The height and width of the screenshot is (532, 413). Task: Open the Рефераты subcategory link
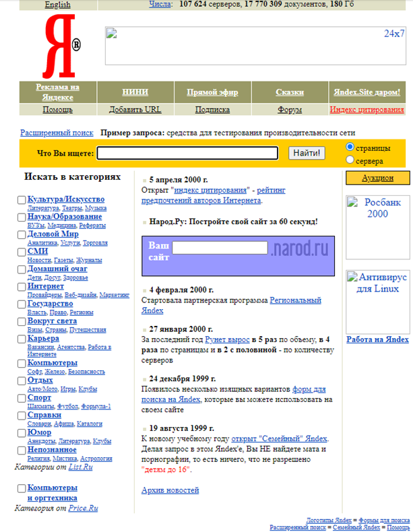point(92,226)
